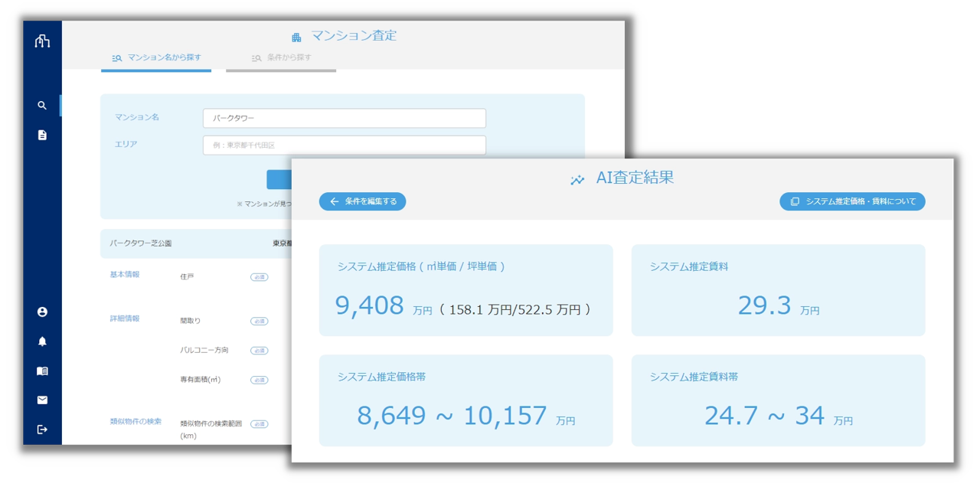Open the account profile icon in sidebar
This screenshot has height=490, width=980.
pyautogui.click(x=42, y=312)
